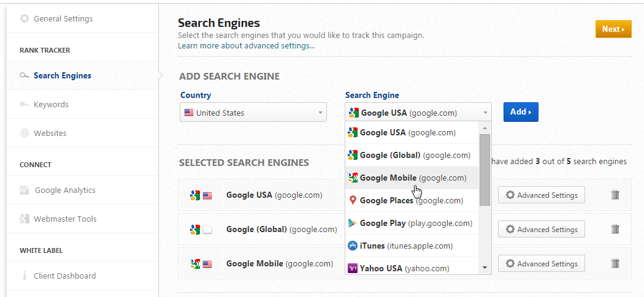Open Keywords in the sidebar
644x297 pixels.
[x=51, y=104]
